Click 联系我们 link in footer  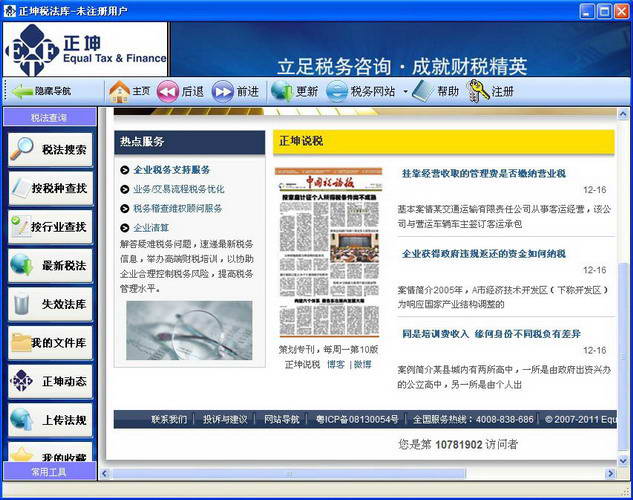pyautogui.click(x=169, y=419)
